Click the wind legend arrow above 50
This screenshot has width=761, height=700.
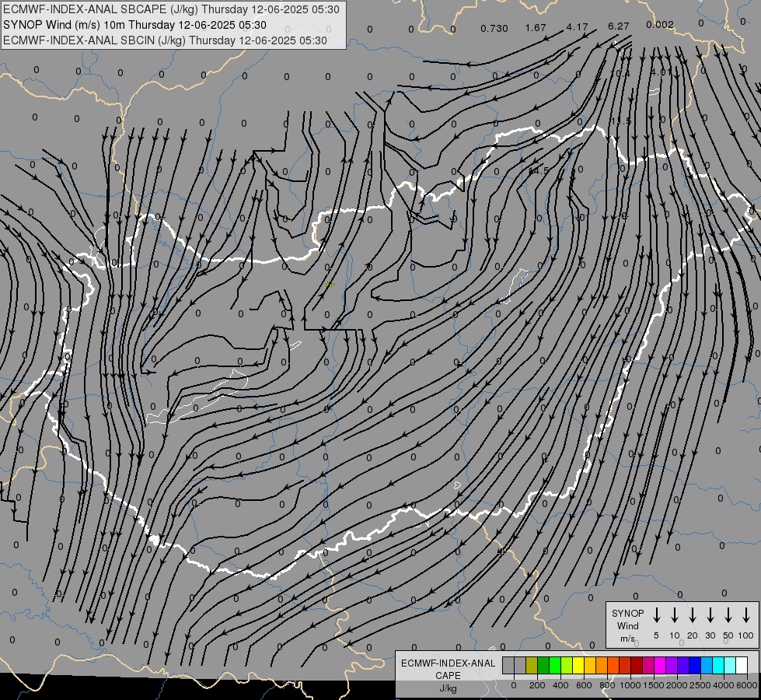click(728, 615)
